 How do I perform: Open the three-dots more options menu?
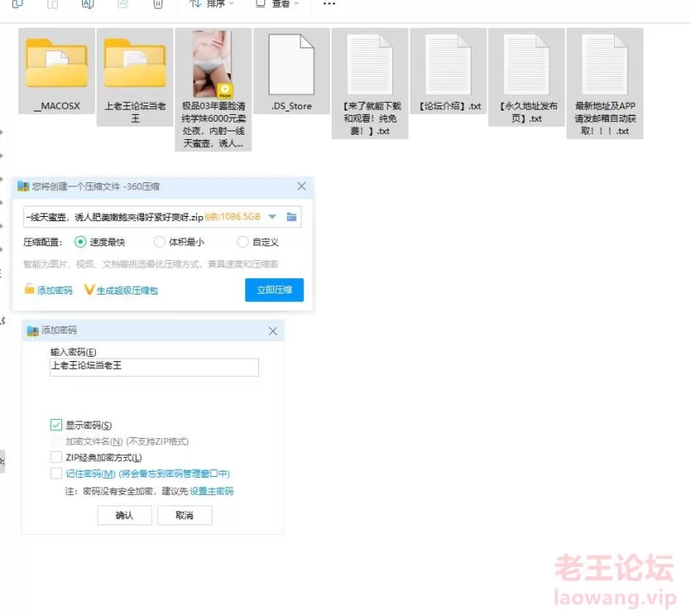(329, 3)
